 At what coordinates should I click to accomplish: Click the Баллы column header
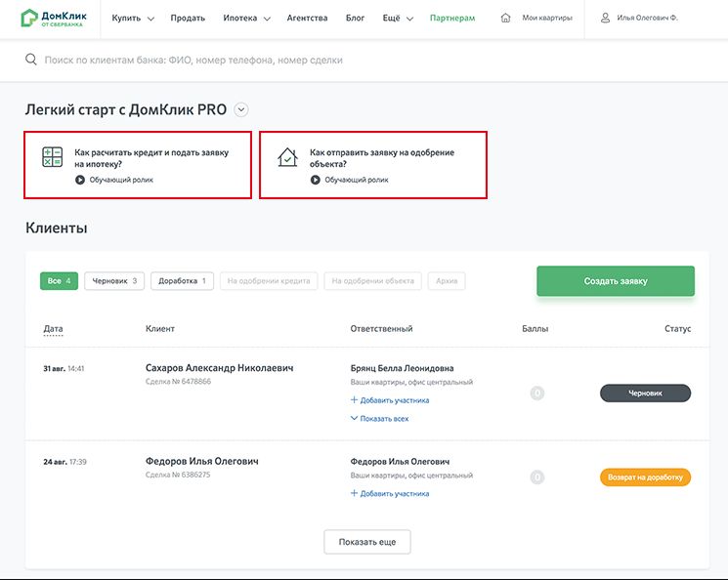click(x=535, y=328)
